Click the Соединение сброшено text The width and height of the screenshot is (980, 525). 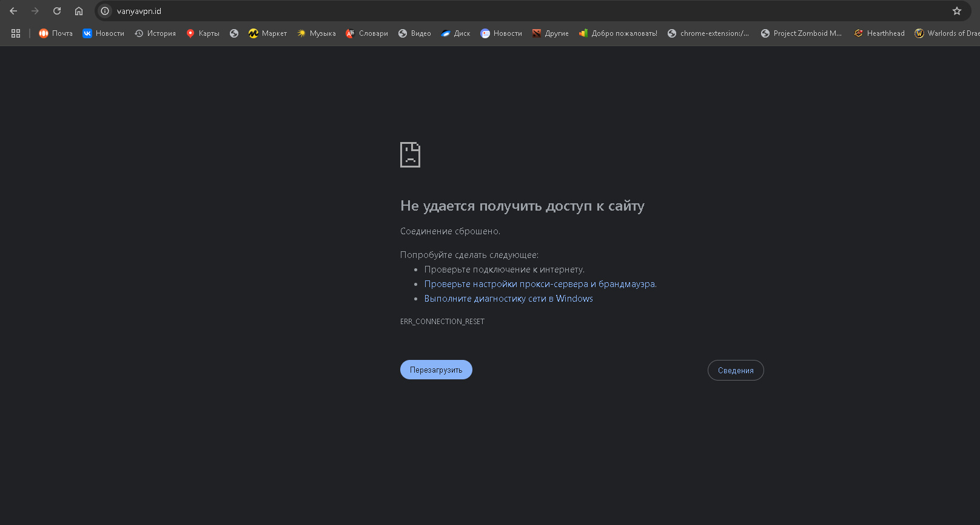pos(450,231)
